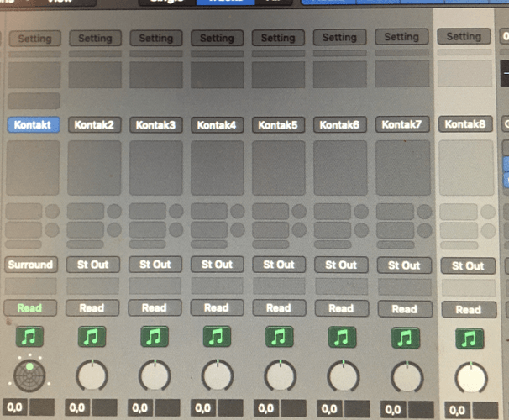
Task: Click the music note icon on Kontak5 channel
Action: pyautogui.click(x=279, y=337)
